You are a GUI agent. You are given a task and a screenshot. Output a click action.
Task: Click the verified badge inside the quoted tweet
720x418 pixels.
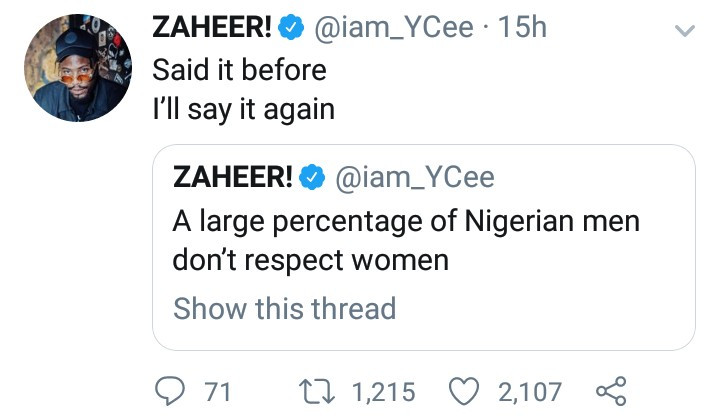[x=313, y=177]
